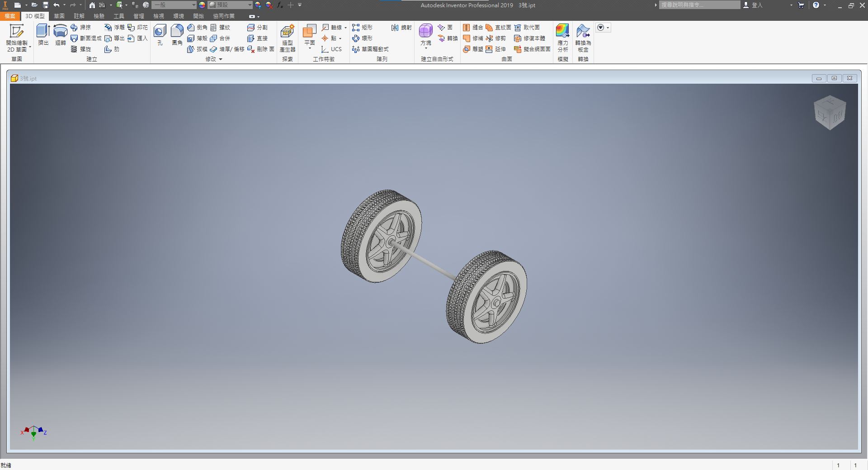Start a 2D sketch with 開始繪製2D草圖
This screenshot has height=470, width=868.
[x=17, y=38]
